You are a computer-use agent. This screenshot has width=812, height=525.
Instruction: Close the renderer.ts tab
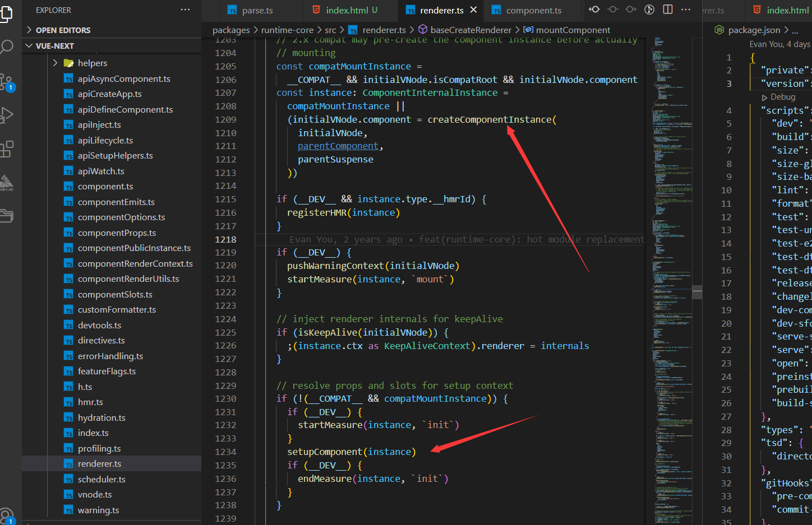coord(473,10)
